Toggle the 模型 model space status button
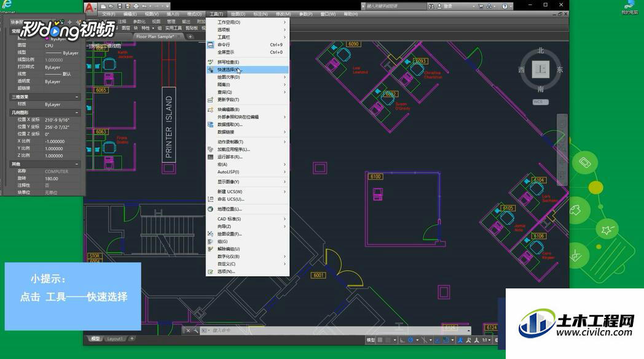The image size is (644, 359). pyautogui.click(x=371, y=340)
